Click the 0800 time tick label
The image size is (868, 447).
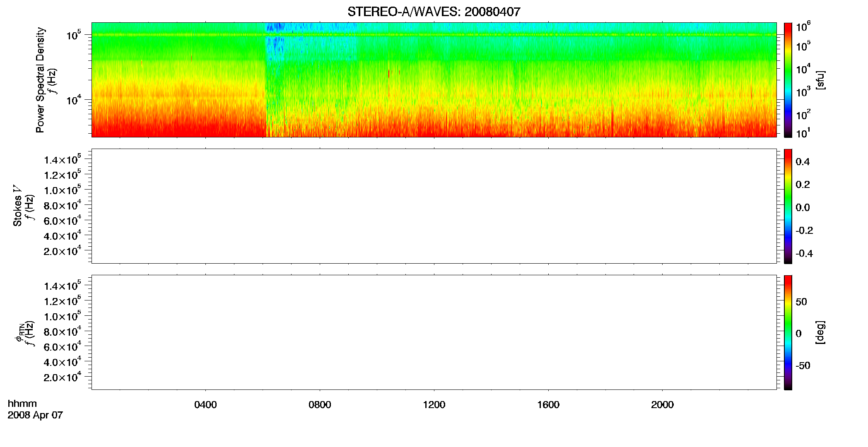click(x=320, y=404)
